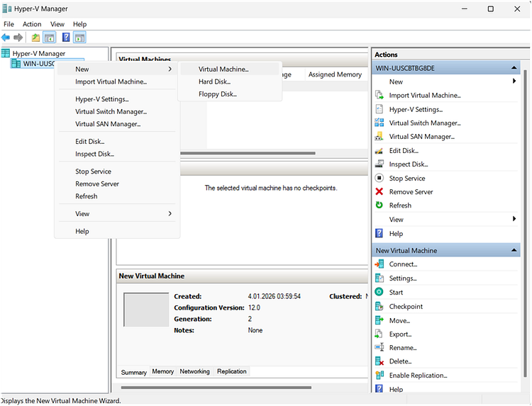Click the red X Remove Server icon
The image size is (532, 406).
tap(379, 191)
